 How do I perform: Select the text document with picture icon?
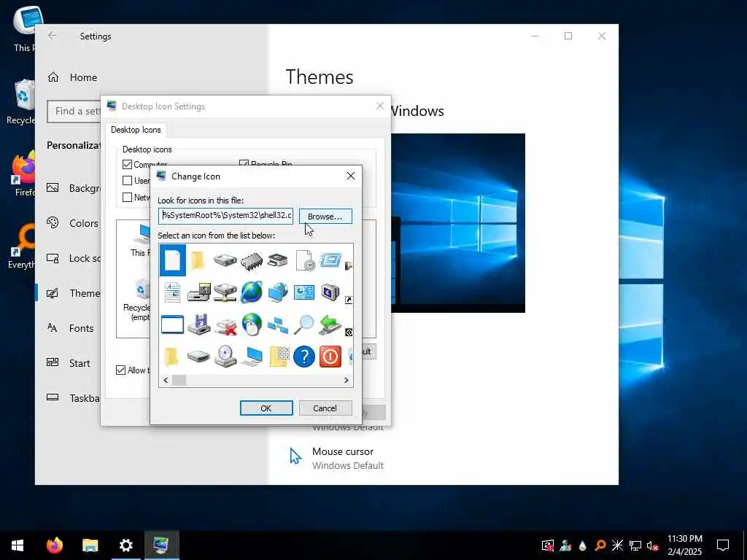click(172, 292)
